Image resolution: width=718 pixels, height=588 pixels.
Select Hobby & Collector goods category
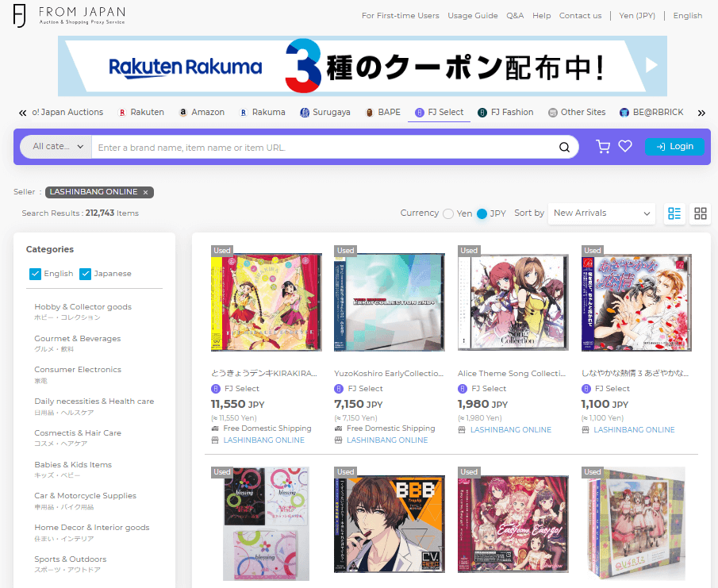pyautogui.click(x=83, y=307)
